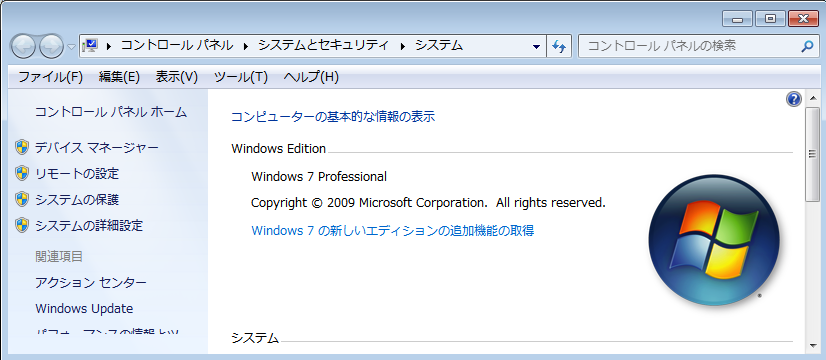Select コントロール パネル in the breadcrumb
This screenshot has height=360, width=826.
point(177,45)
